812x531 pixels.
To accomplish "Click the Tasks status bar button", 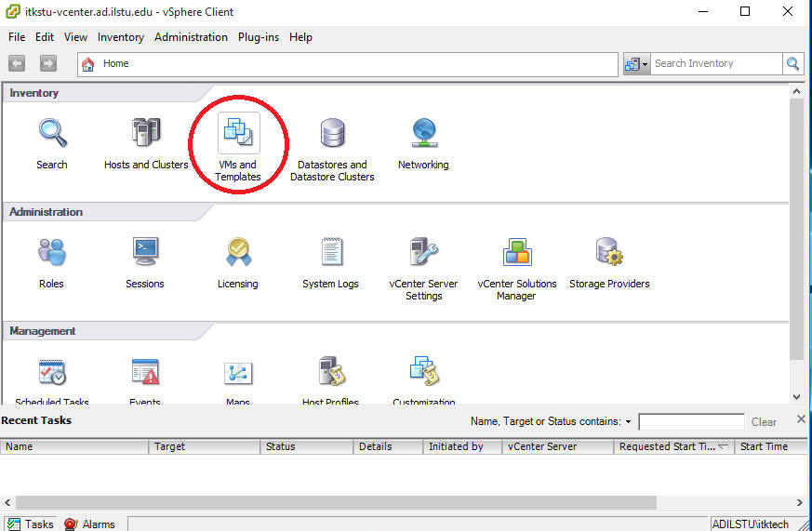I will [x=30, y=524].
